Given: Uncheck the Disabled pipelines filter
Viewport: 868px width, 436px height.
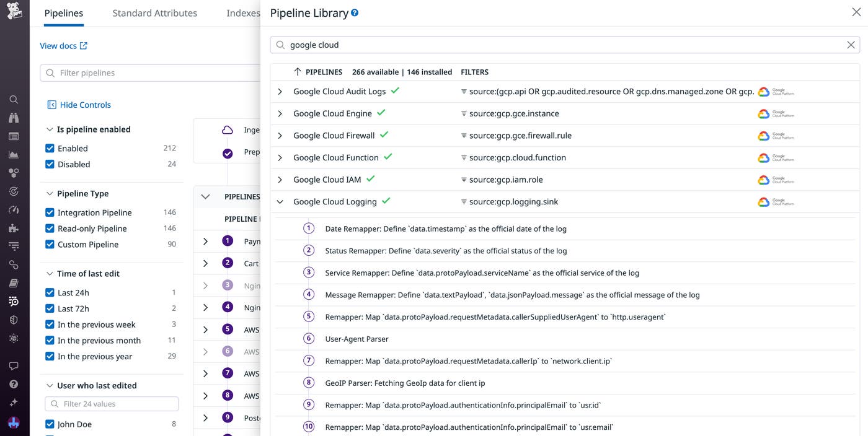Looking at the screenshot, I should [50, 164].
